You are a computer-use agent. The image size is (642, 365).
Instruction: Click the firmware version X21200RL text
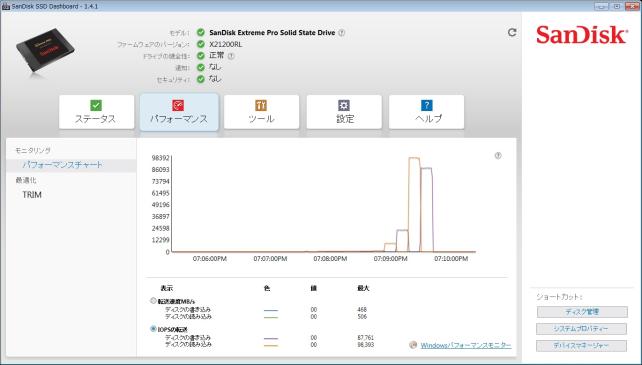(226, 44)
